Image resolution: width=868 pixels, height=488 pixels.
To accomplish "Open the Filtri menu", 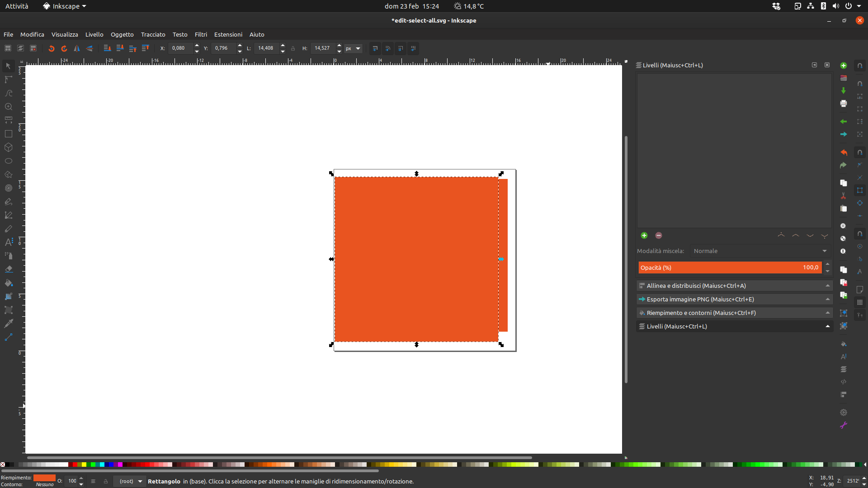I will 201,34.
